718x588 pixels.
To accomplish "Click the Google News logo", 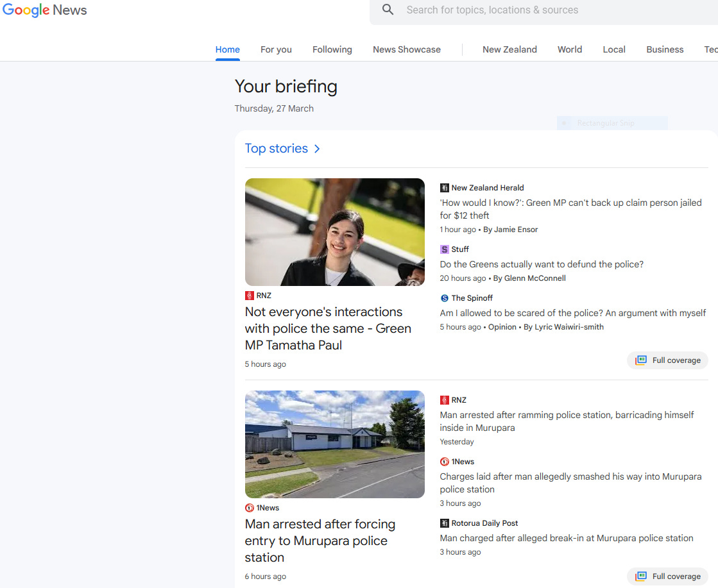I will tap(44, 10).
